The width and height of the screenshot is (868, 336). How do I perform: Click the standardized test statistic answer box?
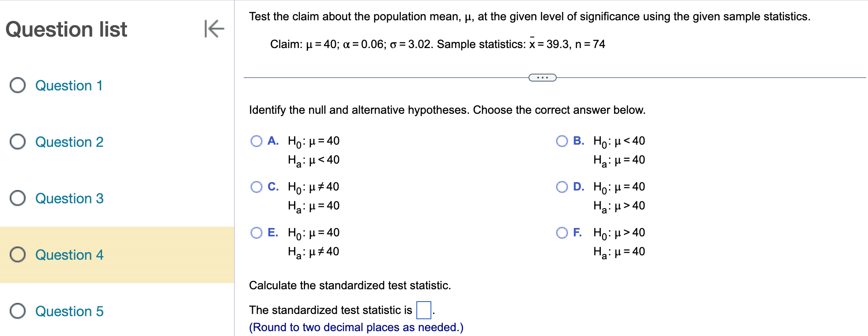pos(424,310)
